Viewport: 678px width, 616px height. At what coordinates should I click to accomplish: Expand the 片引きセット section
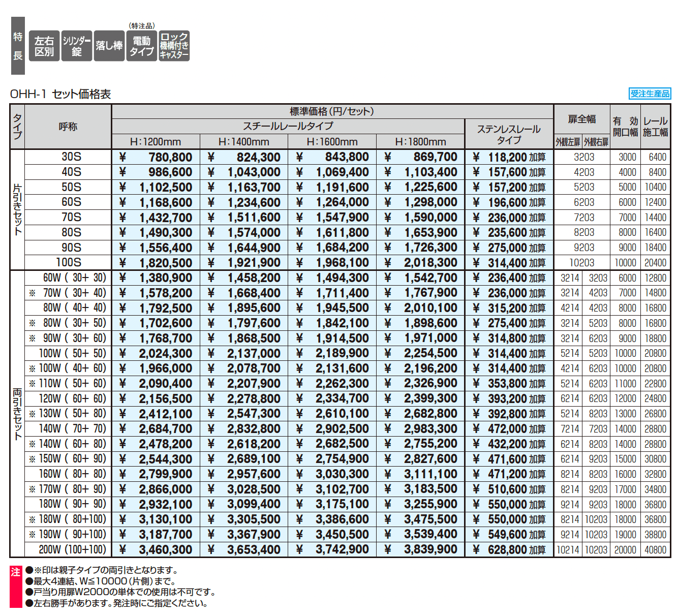pyautogui.click(x=18, y=209)
